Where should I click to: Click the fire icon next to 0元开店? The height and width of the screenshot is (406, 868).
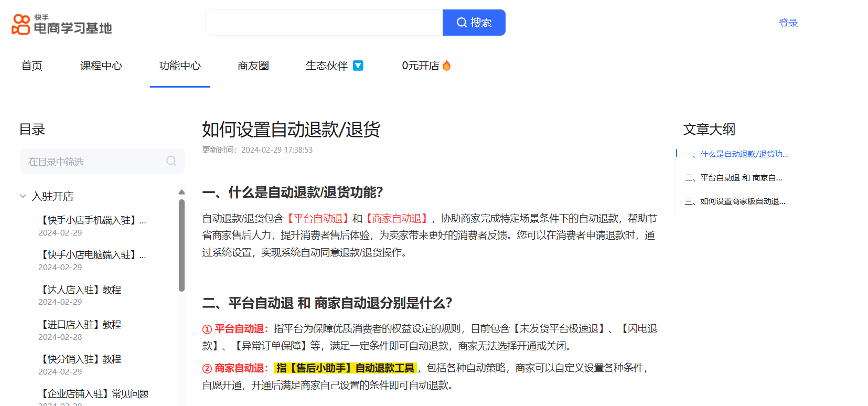[x=447, y=66]
